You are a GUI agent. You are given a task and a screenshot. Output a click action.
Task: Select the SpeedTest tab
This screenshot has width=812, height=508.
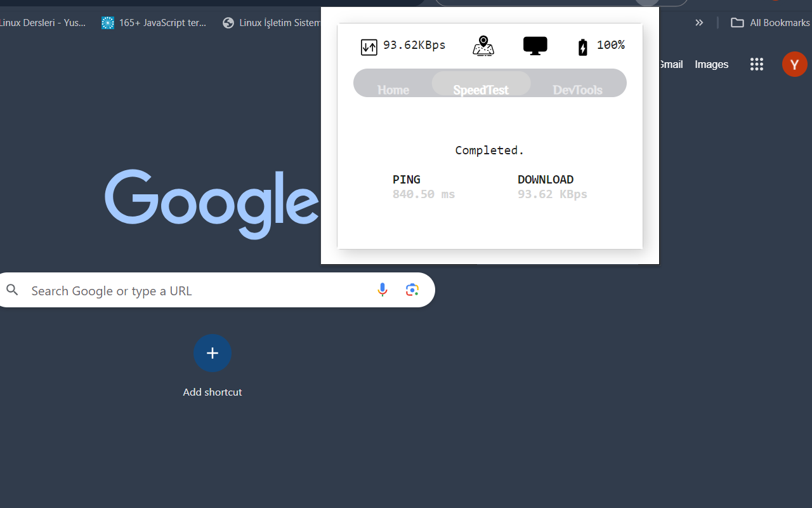click(x=481, y=90)
